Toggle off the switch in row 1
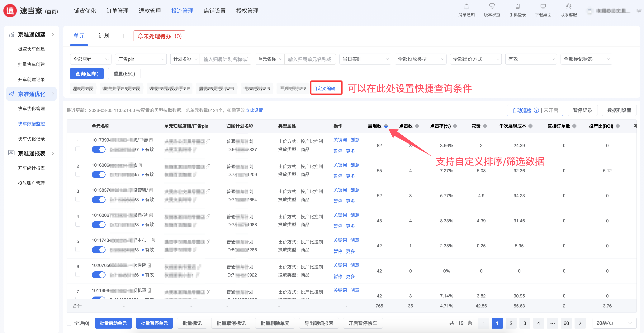 [98, 150]
